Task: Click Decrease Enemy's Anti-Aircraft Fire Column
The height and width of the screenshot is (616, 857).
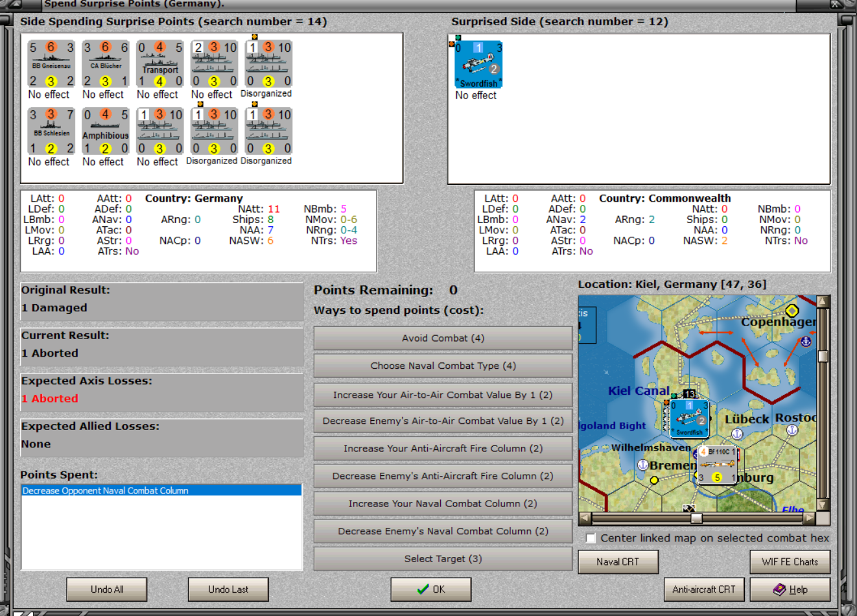Action: coord(443,476)
